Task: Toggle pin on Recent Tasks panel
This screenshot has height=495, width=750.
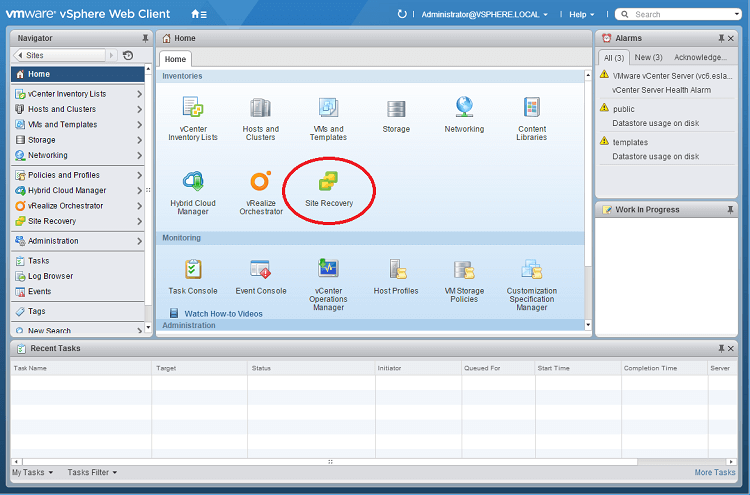Action: point(721,348)
